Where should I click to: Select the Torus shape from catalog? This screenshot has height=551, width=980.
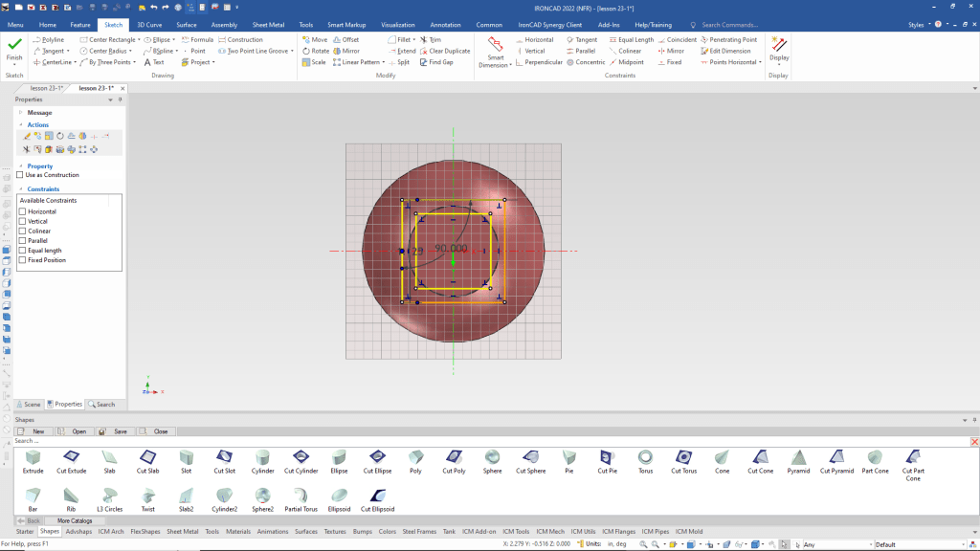646,460
